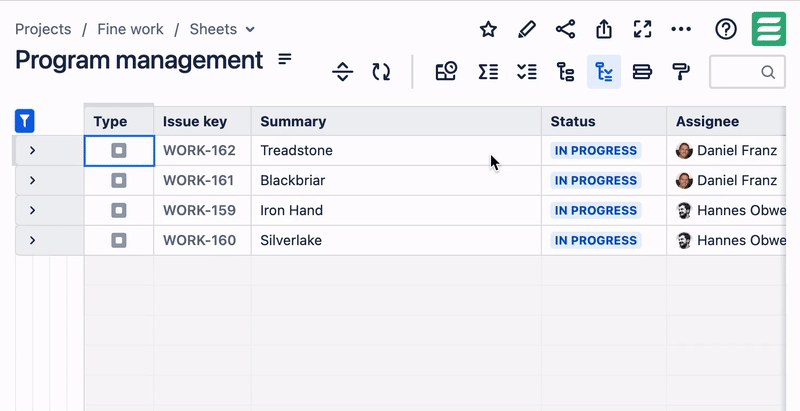Click the description lines icon beside title
The height and width of the screenshot is (411, 800).
tap(285, 59)
